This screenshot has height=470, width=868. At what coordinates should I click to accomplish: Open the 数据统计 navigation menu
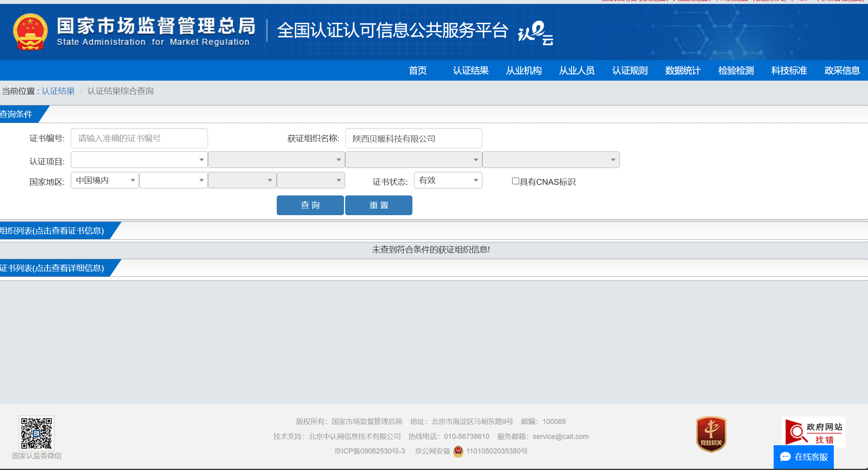click(683, 70)
